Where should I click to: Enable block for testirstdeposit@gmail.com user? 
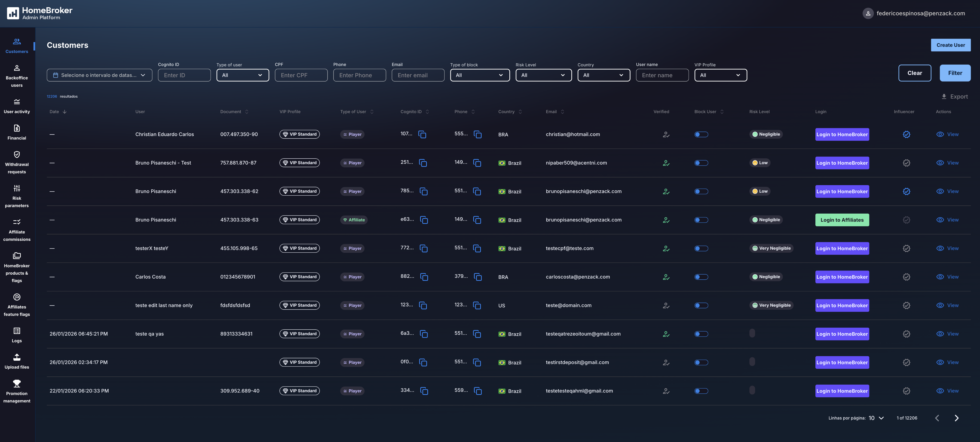(701, 363)
